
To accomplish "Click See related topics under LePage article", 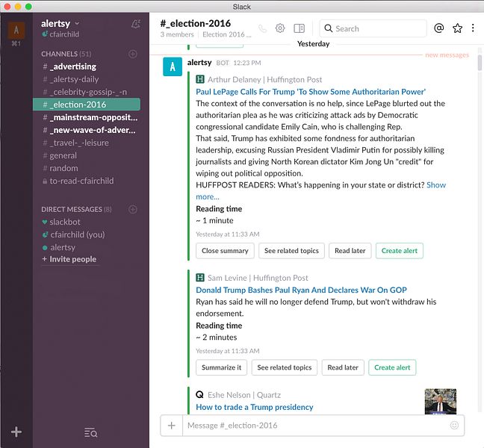I will tap(291, 251).
